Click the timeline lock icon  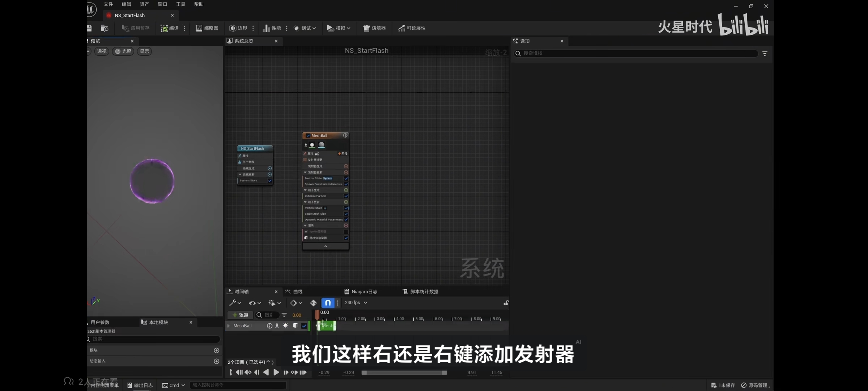(x=506, y=303)
